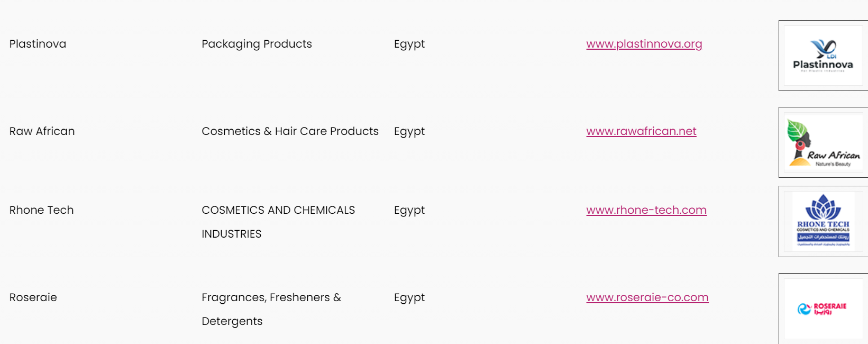Viewport: 868px width, 344px height.
Task: Click the Rhone Tech company name
Action: [41, 210]
